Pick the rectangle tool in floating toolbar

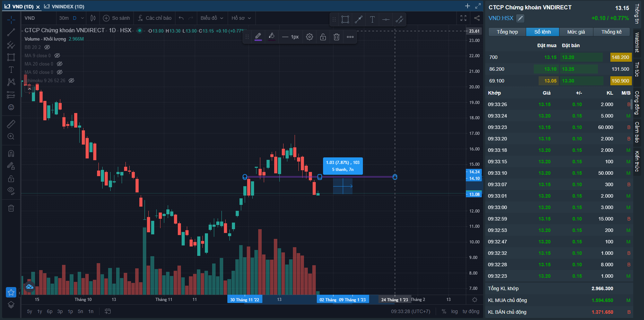(x=345, y=19)
